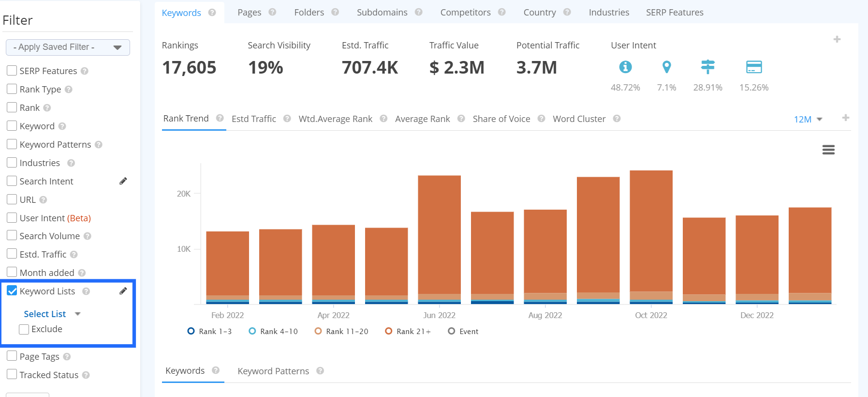
Task: Open the 12M time range dropdown
Action: coord(808,119)
